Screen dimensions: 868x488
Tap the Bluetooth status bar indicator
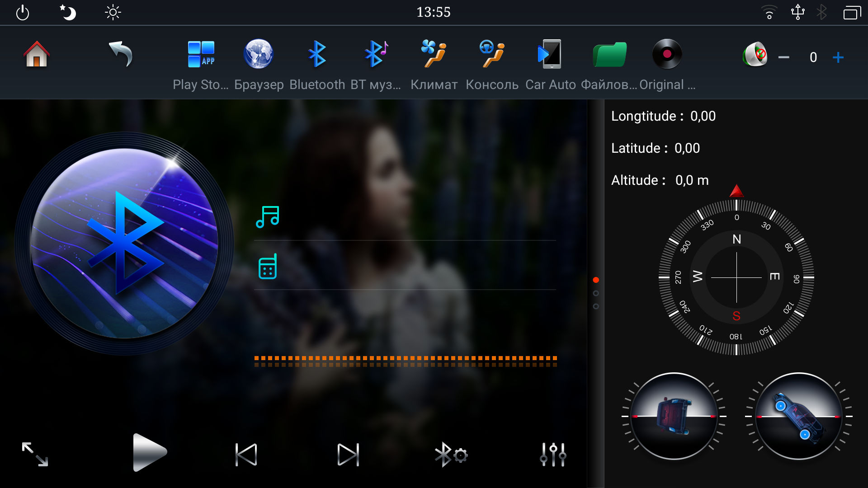pyautogui.click(x=822, y=12)
